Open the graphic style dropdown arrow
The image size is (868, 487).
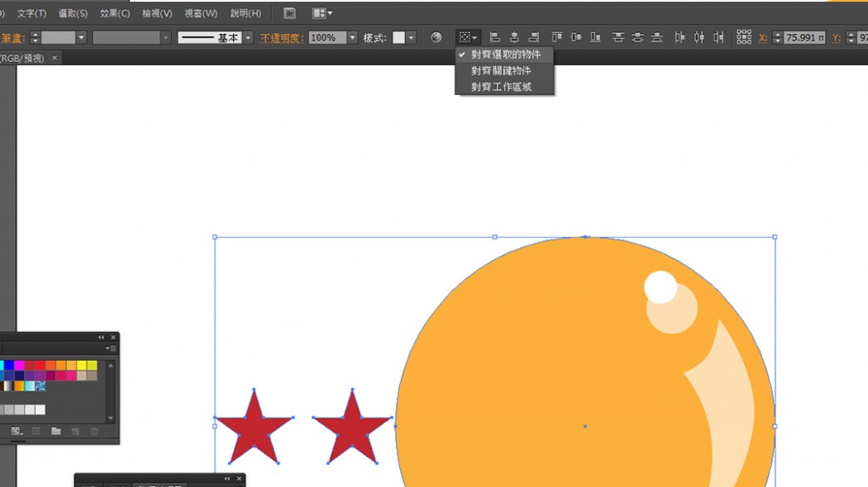coord(411,37)
